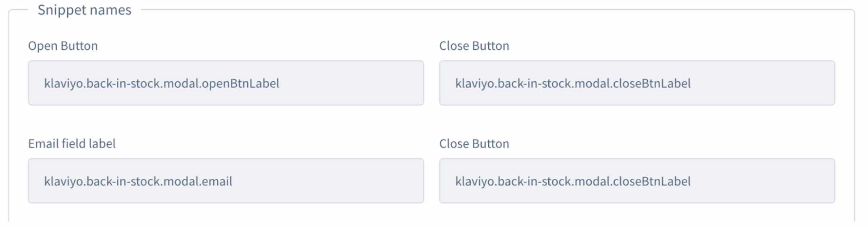Click the Close Button field beside Open Button

click(637, 83)
